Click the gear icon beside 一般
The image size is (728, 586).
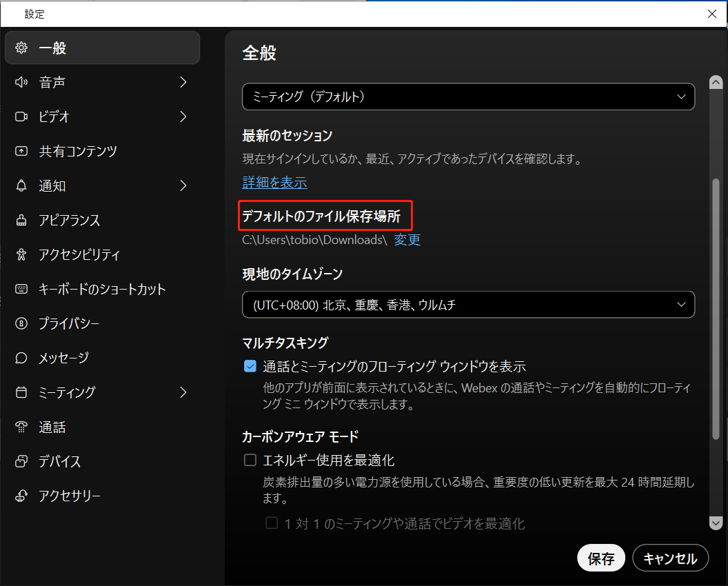click(21, 48)
